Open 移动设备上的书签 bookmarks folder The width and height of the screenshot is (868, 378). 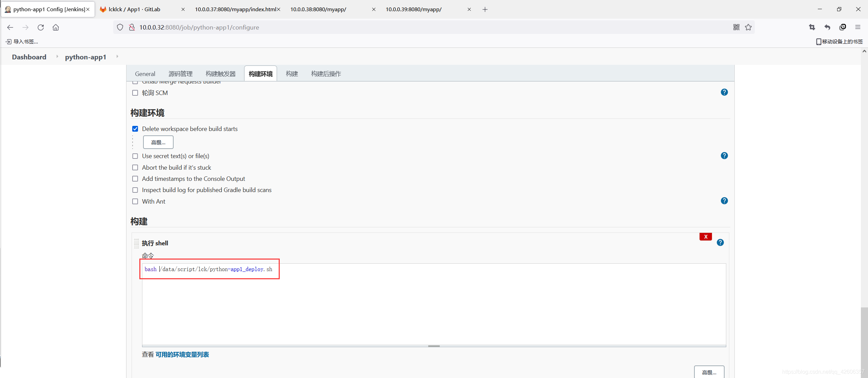(840, 42)
